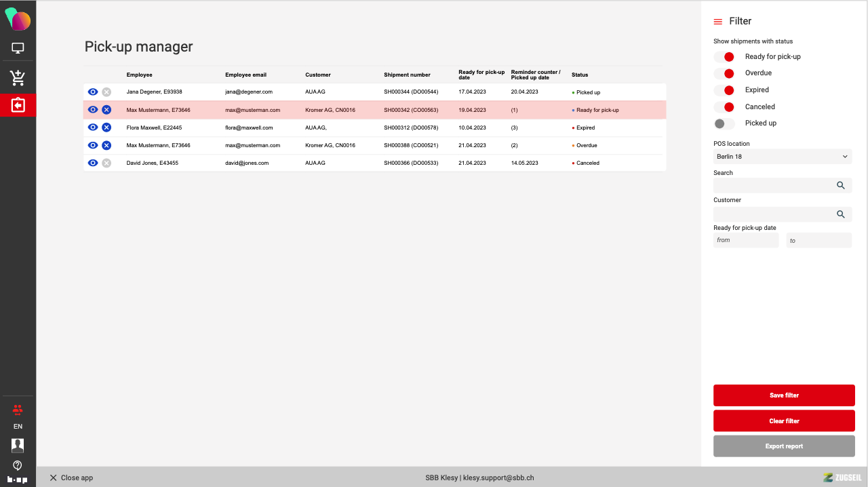Image resolution: width=868 pixels, height=487 pixels.
Task: View shipment details for Jana Degener
Action: (93, 92)
